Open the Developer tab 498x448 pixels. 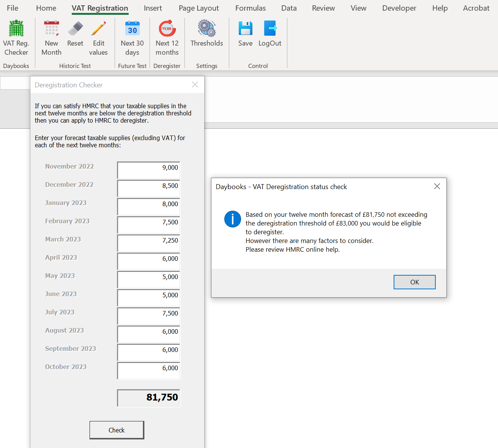click(399, 8)
